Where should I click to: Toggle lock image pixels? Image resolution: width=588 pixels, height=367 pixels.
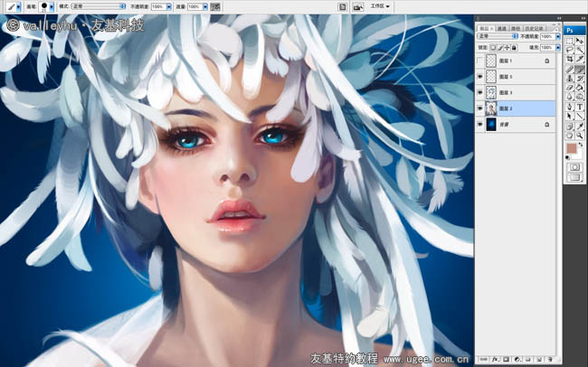click(x=500, y=47)
